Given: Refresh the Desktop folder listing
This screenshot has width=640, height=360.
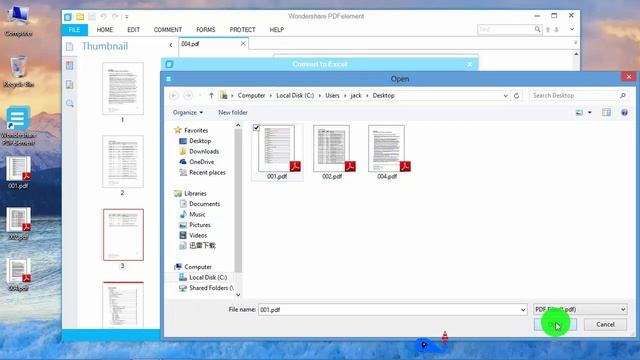Looking at the screenshot, I should [x=516, y=96].
